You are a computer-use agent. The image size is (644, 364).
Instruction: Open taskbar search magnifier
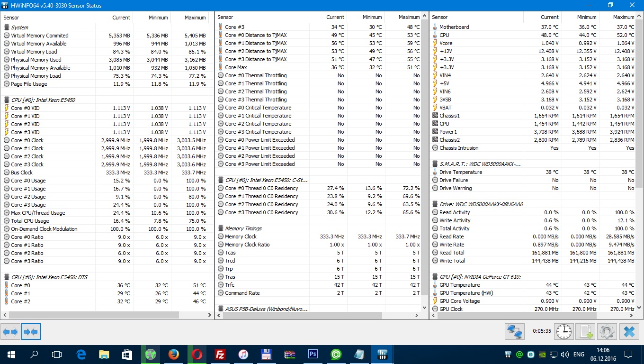coord(34,354)
